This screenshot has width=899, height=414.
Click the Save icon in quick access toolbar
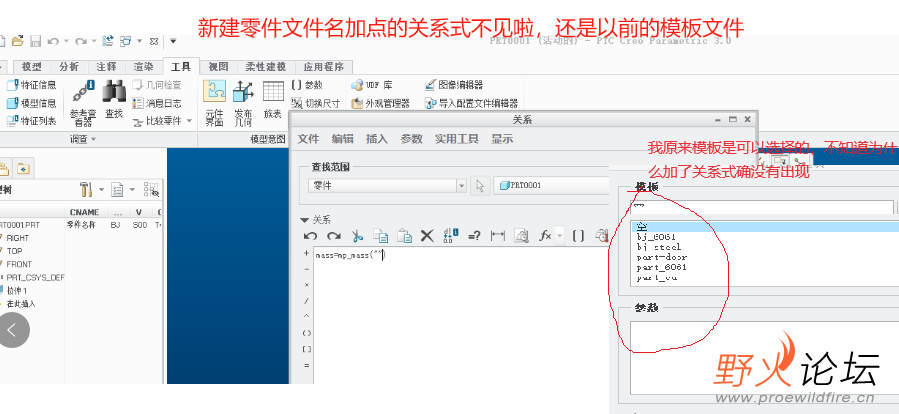tap(35, 41)
